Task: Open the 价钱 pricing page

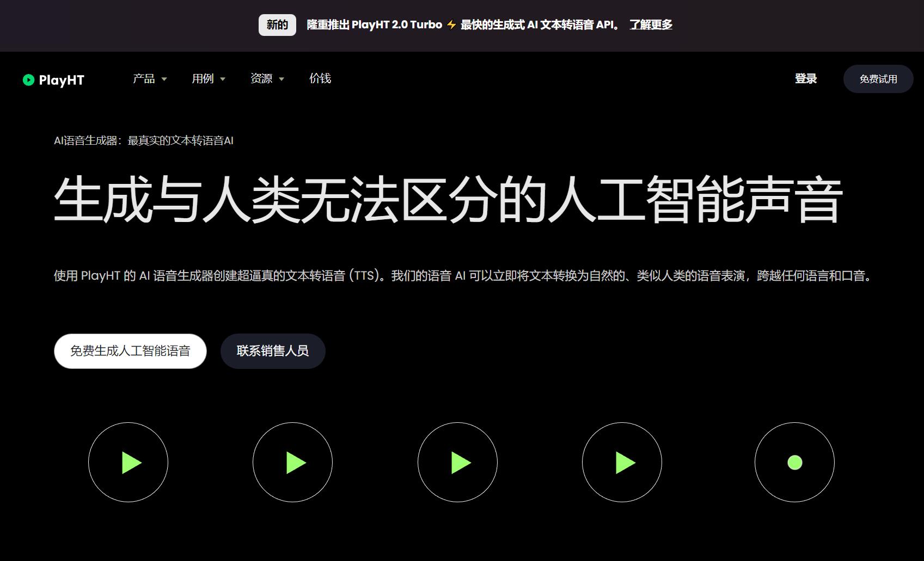Action: 320,79
